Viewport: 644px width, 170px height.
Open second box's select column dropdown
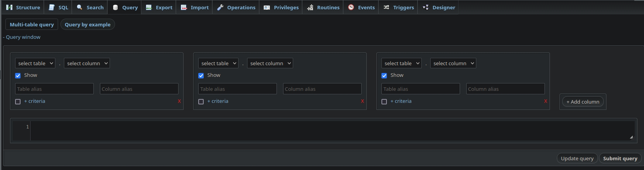(270, 63)
